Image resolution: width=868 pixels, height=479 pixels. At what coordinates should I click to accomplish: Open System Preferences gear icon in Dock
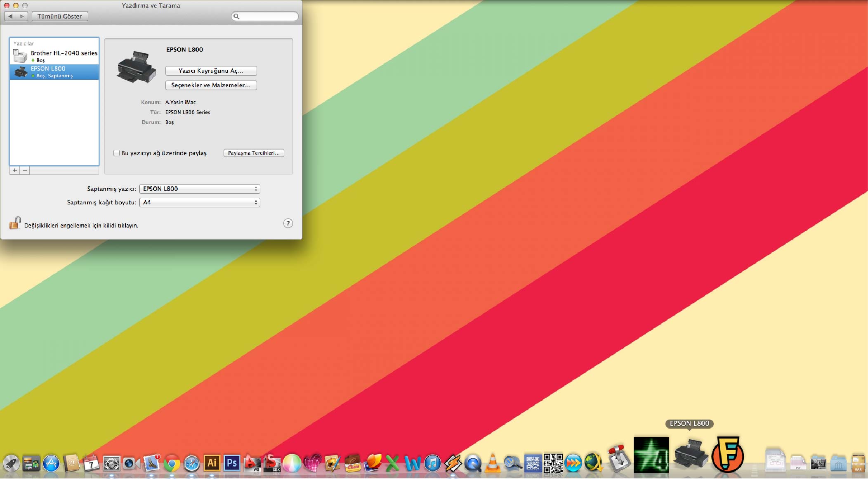[111, 463]
